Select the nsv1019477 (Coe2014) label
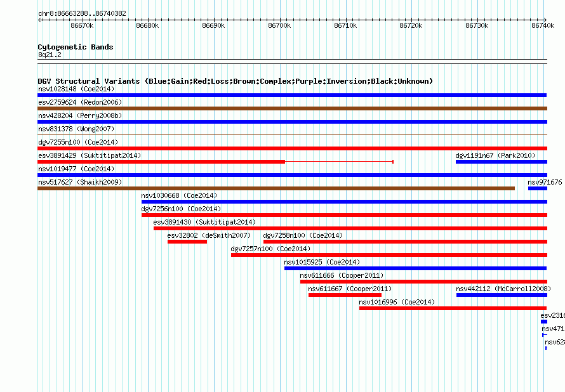565x392 pixels. 76,169
